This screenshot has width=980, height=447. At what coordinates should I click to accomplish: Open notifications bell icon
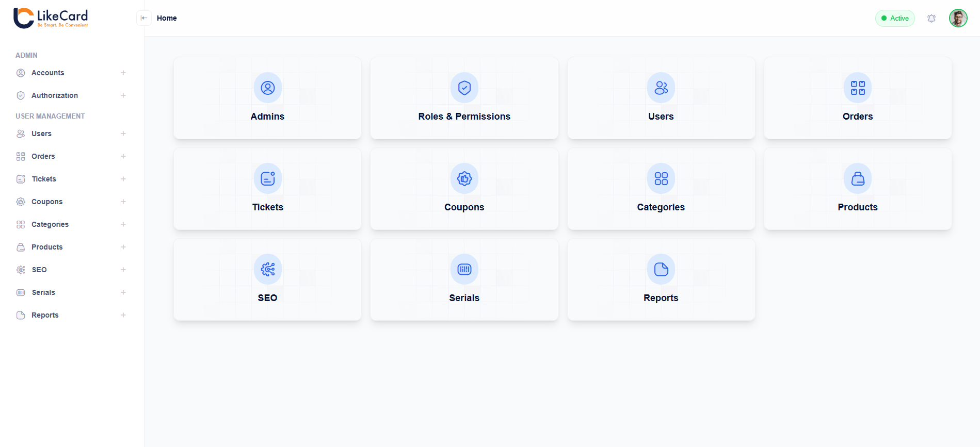pyautogui.click(x=931, y=19)
